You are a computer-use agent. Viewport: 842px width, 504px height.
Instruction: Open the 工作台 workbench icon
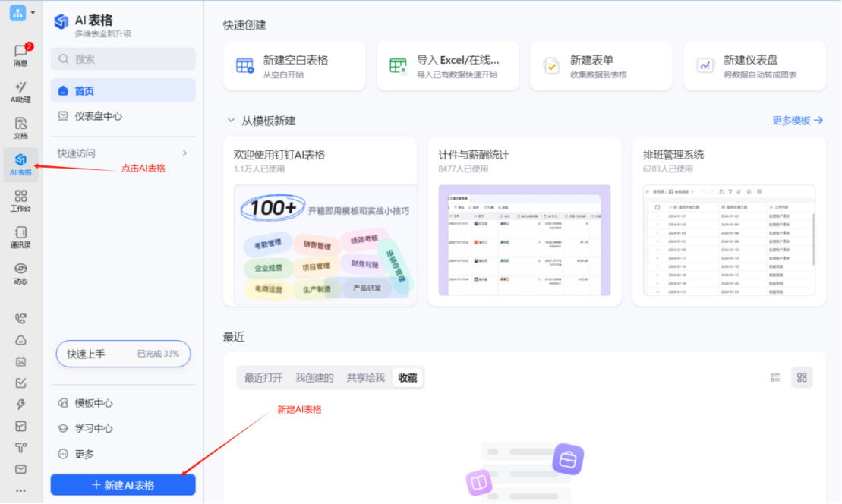(x=21, y=200)
